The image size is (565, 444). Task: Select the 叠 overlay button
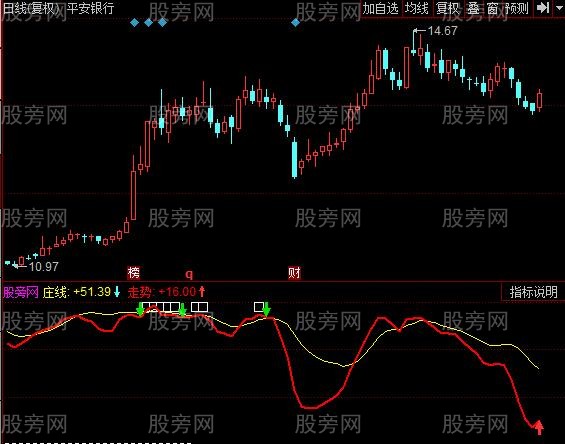coord(473,9)
